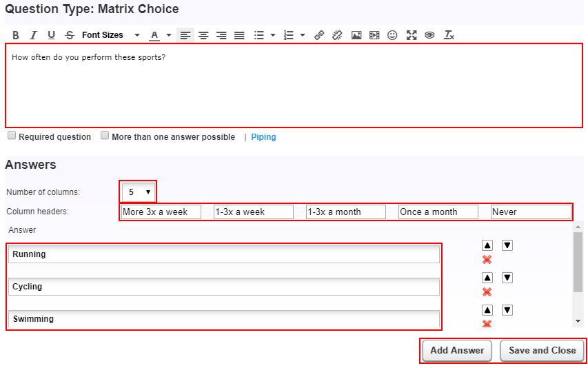Toggle bold formatting

click(15, 35)
